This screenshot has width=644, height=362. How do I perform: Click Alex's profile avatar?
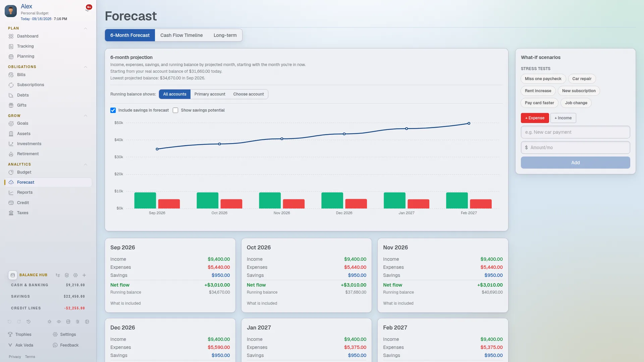(11, 11)
